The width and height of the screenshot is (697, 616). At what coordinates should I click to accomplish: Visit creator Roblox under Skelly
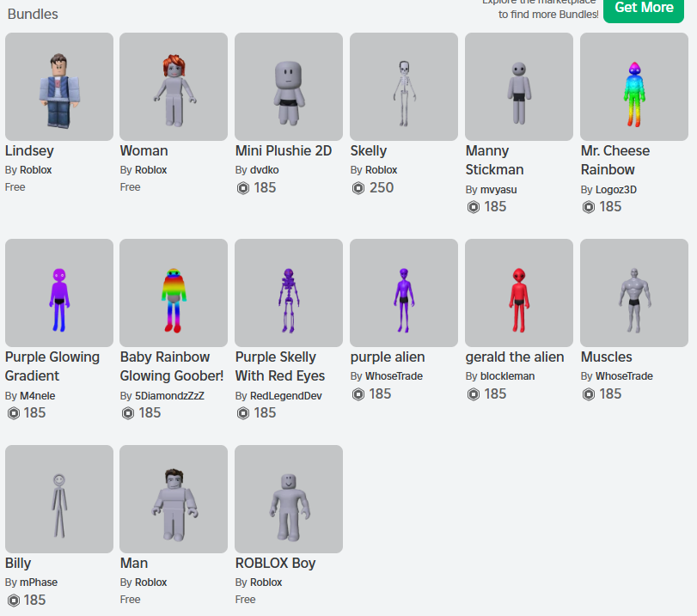tap(382, 170)
